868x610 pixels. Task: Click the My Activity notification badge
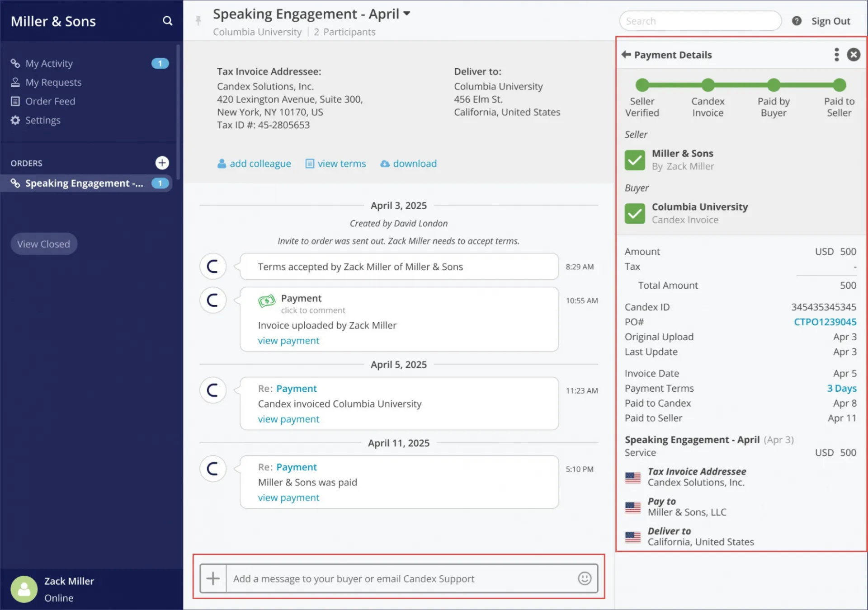click(160, 63)
